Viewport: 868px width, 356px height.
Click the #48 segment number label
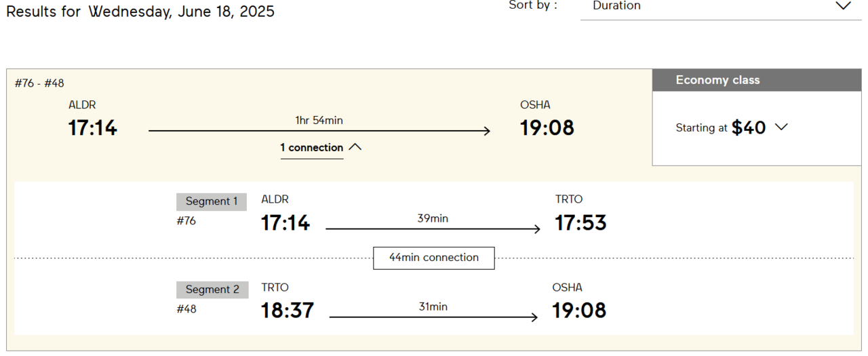click(186, 309)
